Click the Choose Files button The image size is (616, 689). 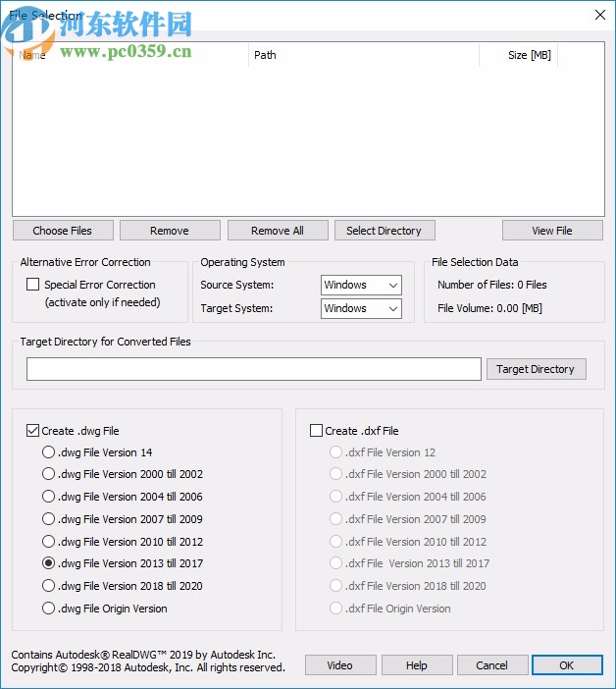click(63, 231)
